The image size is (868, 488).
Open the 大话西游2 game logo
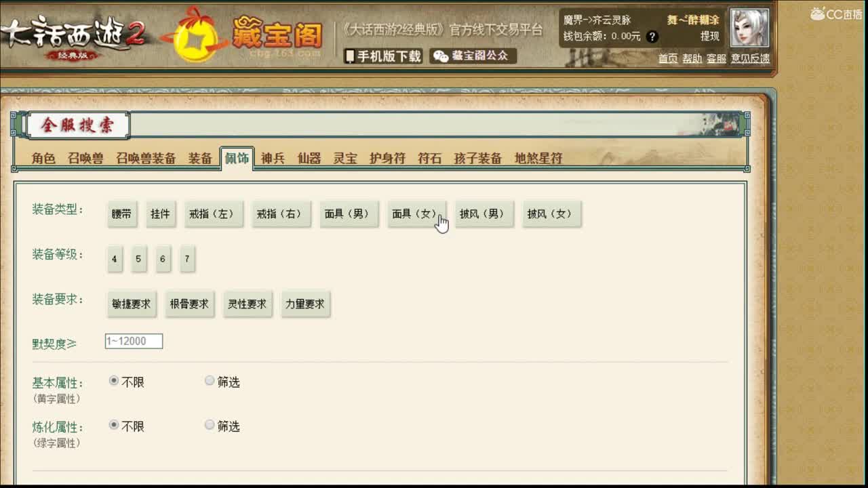(73, 37)
